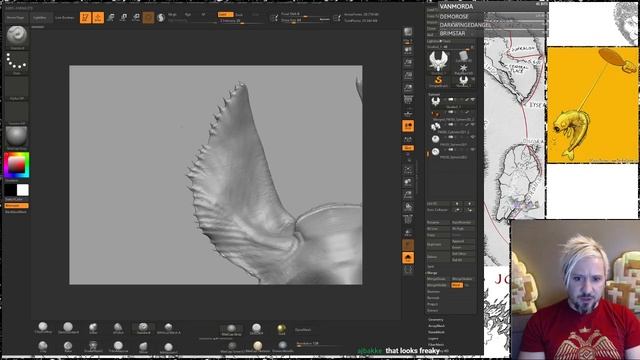640x360 pixels.
Task: Click the Append subtool button
Action: [463, 241]
